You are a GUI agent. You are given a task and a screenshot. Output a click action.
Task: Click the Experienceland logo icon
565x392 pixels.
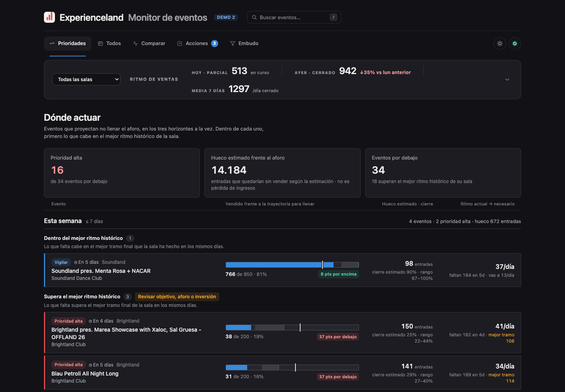pos(49,17)
